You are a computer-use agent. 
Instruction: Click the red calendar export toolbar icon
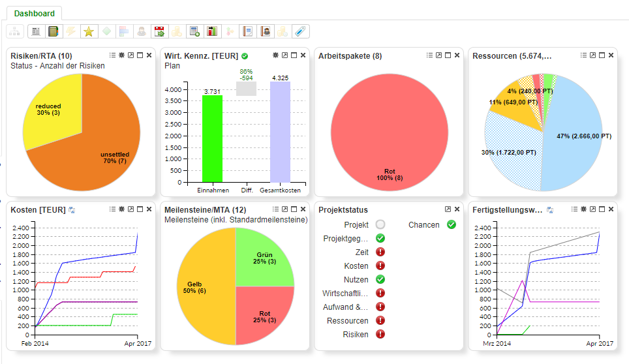pos(159,31)
